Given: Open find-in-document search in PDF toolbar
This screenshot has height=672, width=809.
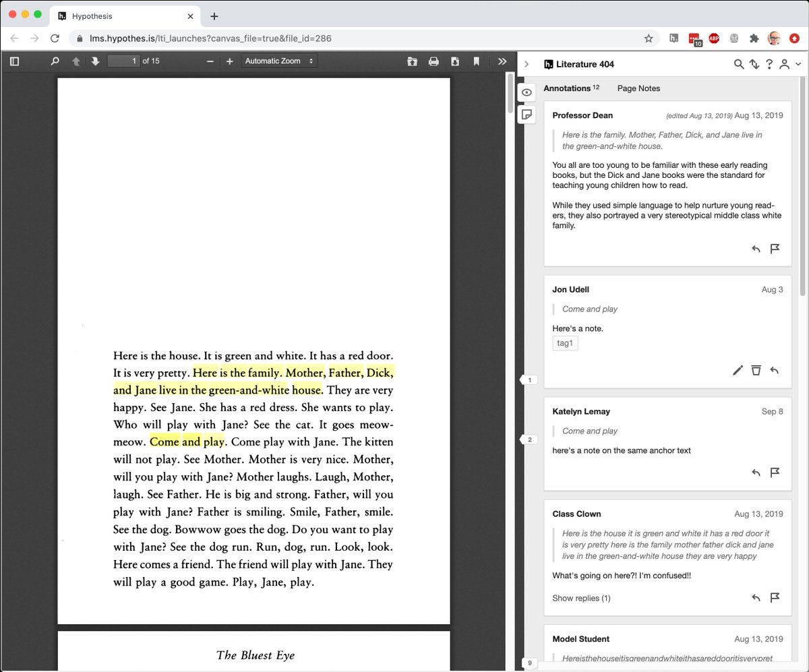Looking at the screenshot, I should click(x=55, y=61).
